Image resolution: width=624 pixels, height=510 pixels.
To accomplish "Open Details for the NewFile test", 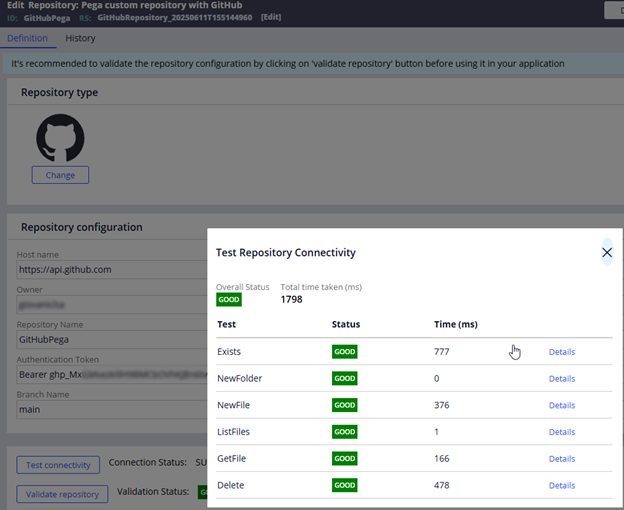I will (562, 405).
